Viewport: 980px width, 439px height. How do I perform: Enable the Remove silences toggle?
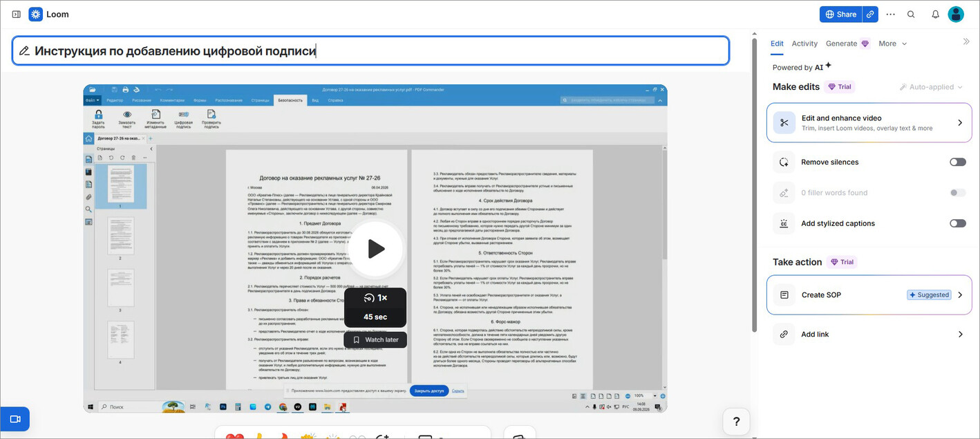coord(957,162)
